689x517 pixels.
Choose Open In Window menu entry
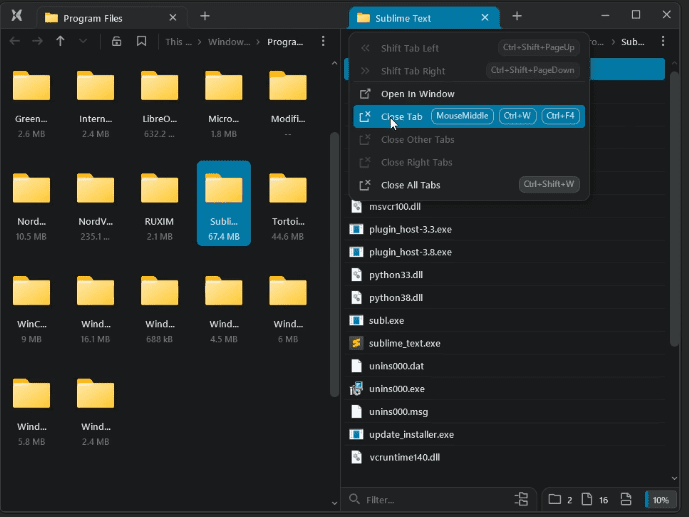point(417,94)
